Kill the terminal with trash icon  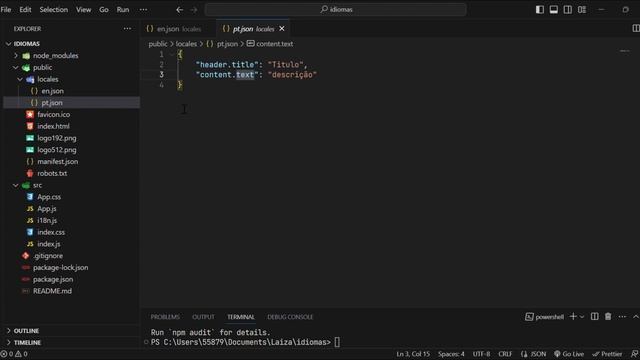(608, 317)
